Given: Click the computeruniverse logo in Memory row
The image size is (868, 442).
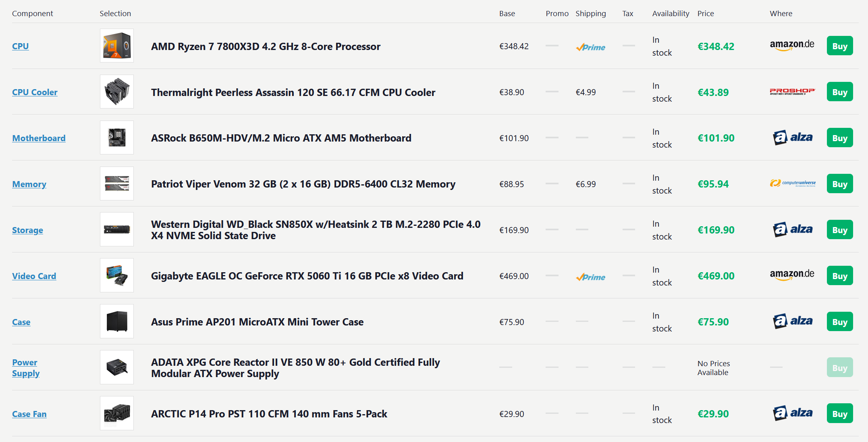Looking at the screenshot, I should [793, 183].
